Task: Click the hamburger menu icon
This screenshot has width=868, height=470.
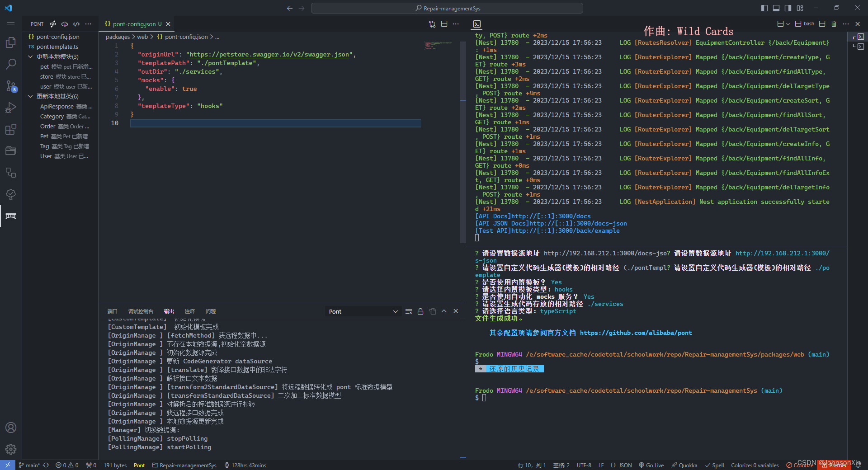Action: pos(11,24)
